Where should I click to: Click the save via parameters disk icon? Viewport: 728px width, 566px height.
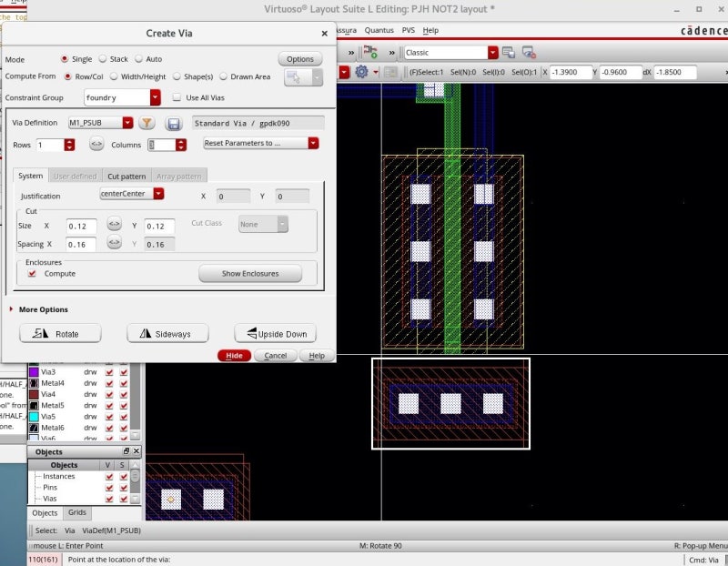[x=174, y=123]
